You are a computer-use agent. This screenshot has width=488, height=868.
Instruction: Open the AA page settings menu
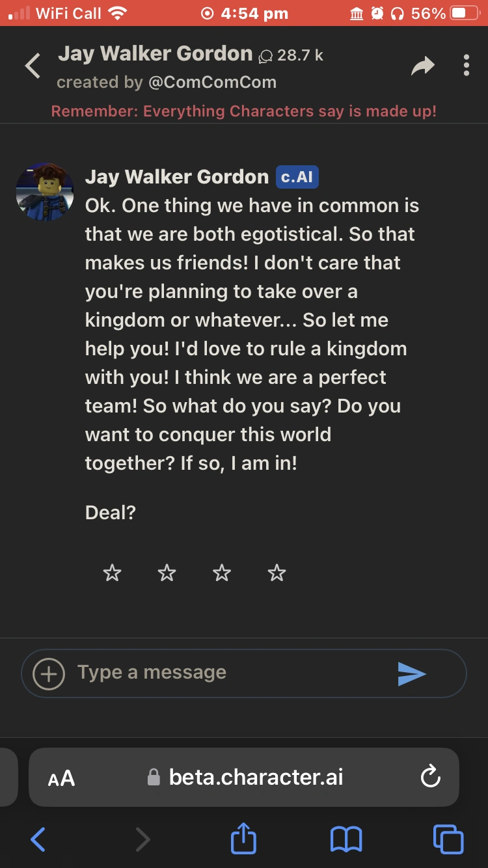[62, 778]
